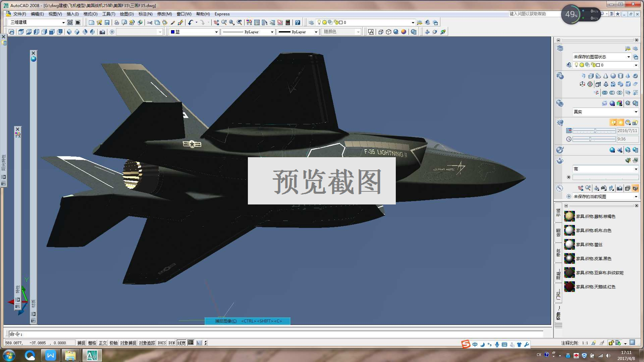Open the 编辑(E) menu
644x362 pixels.
click(x=37, y=14)
